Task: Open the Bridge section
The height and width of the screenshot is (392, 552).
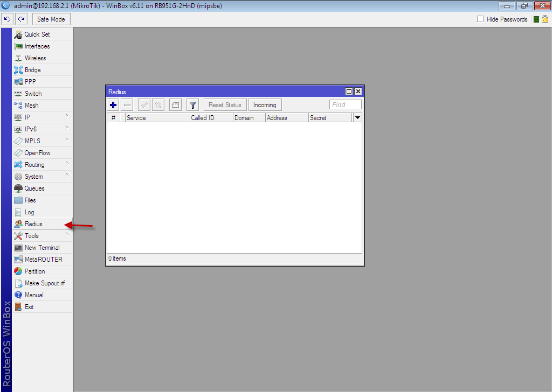Action: 43,70
